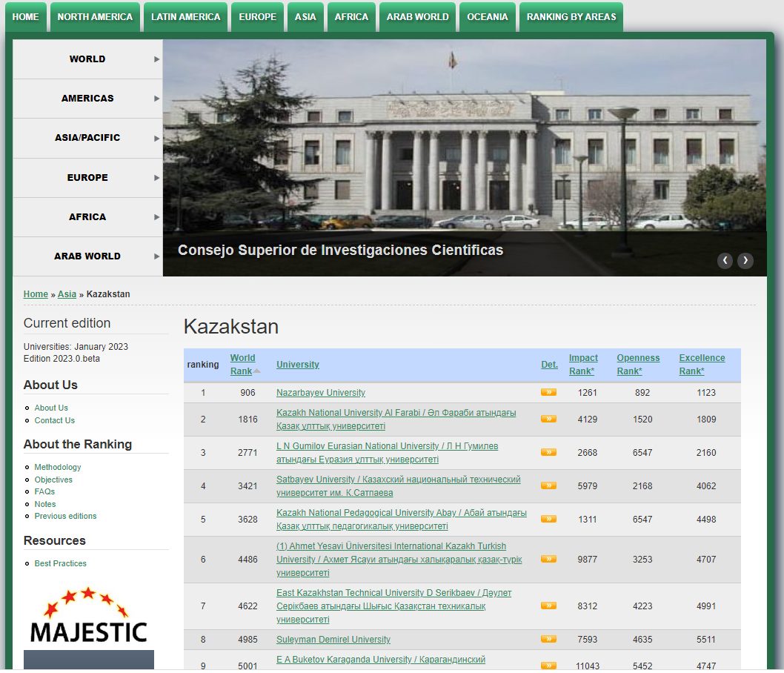This screenshot has height=673, width=784.
Task: Go to previous slide in banner carousel
Action: pyautogui.click(x=725, y=260)
